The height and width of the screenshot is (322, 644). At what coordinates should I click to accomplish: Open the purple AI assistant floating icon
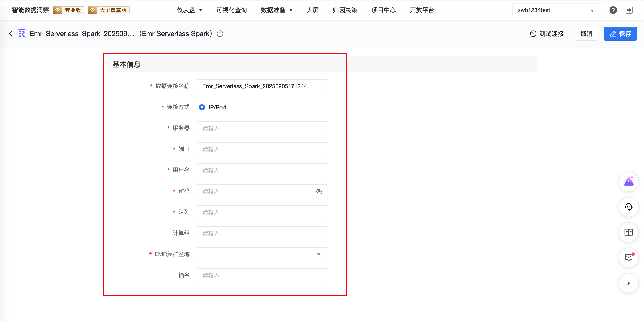pyautogui.click(x=628, y=182)
